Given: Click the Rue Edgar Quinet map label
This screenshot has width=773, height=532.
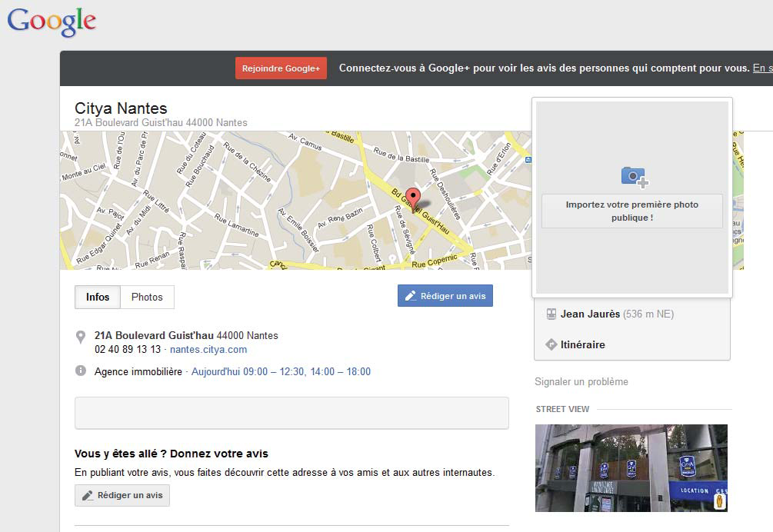Looking at the screenshot, I should (98, 244).
